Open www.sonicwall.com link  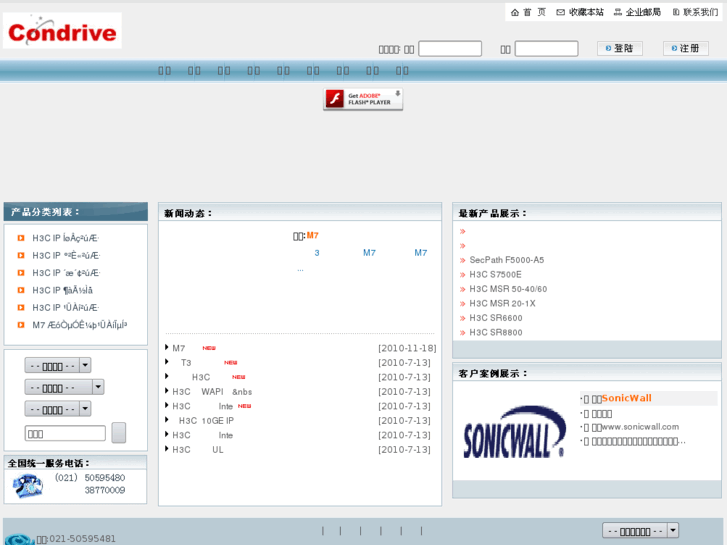pos(640,427)
